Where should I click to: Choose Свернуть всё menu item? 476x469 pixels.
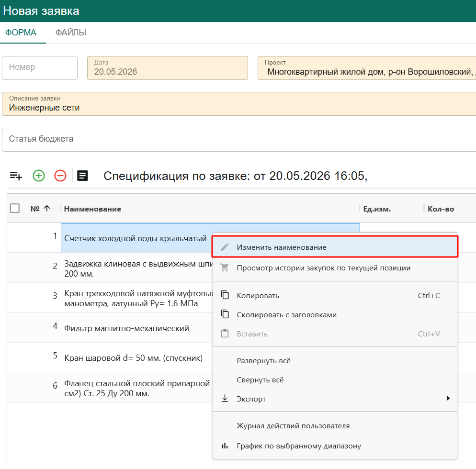pyautogui.click(x=335, y=380)
